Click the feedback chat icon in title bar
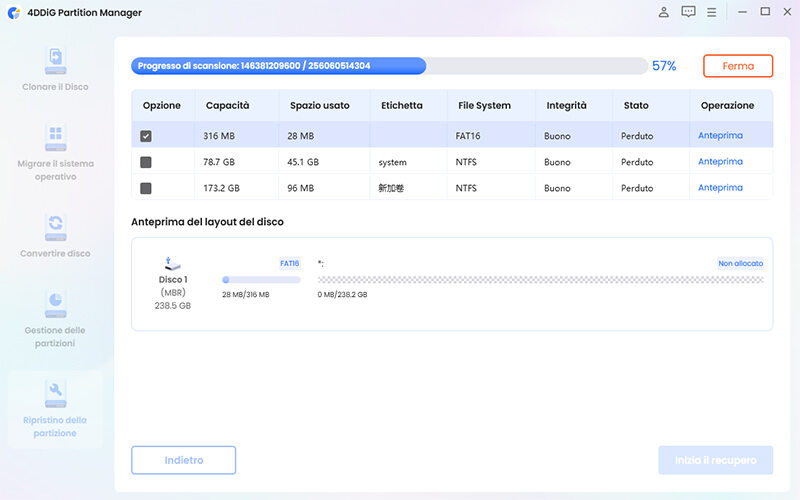This screenshot has width=800, height=500. point(688,12)
